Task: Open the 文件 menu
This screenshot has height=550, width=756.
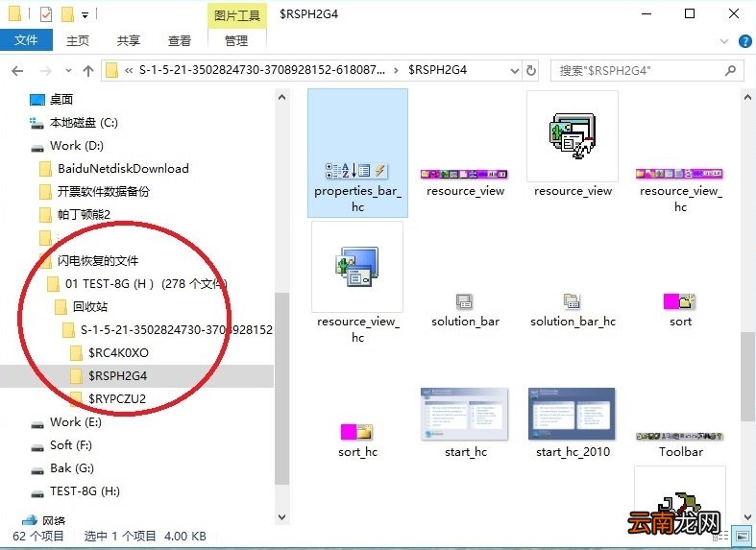Action: point(26,40)
